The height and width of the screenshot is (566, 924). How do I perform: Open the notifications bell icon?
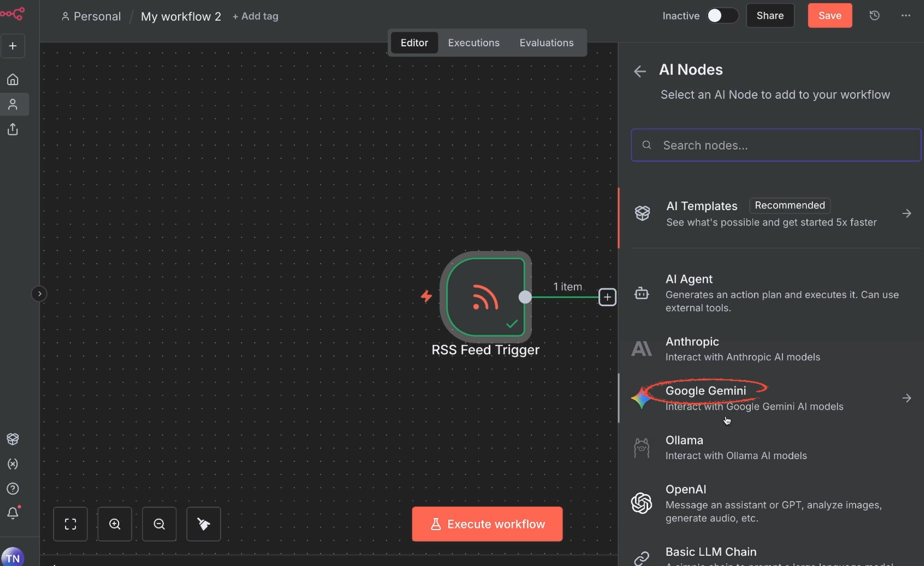[x=12, y=513]
